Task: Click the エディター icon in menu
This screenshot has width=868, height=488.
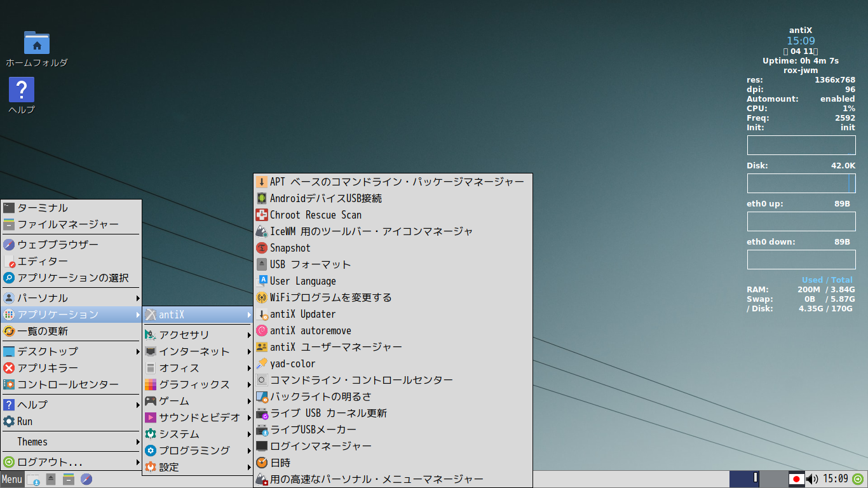Action: 9,261
